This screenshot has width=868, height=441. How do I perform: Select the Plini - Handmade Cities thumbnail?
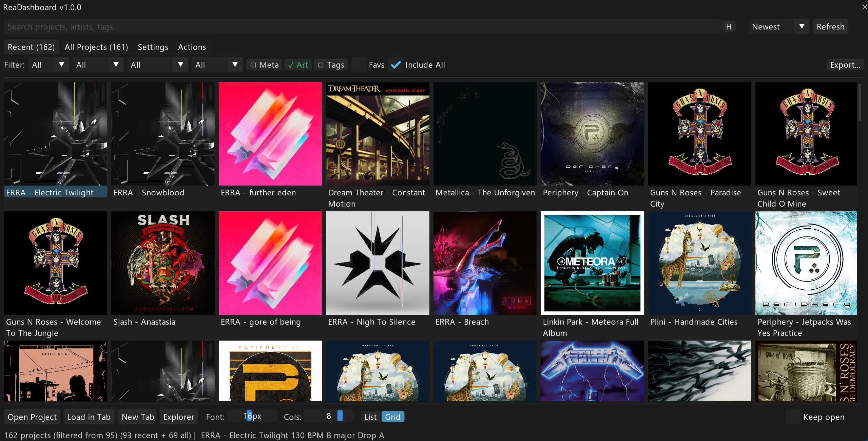pyautogui.click(x=700, y=263)
